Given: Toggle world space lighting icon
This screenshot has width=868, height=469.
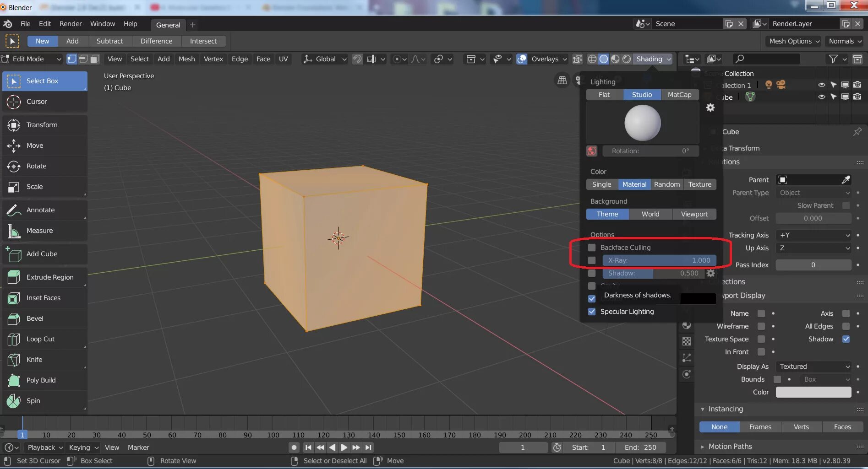Looking at the screenshot, I should tap(592, 151).
